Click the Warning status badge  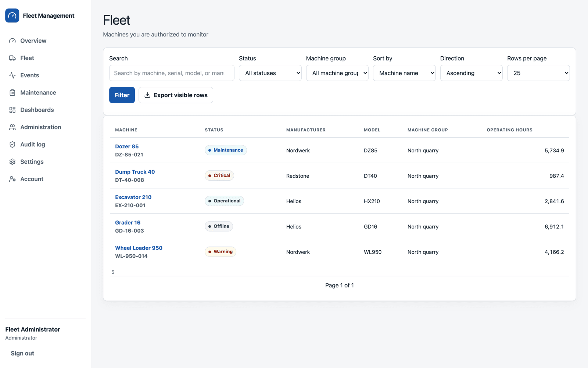point(220,252)
